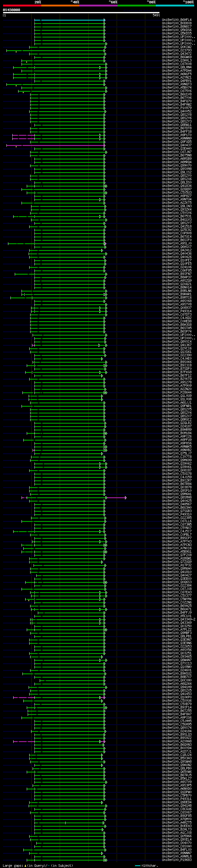
Task: Select hit label UniRef100_A9SLJ0
Action: 177,243
